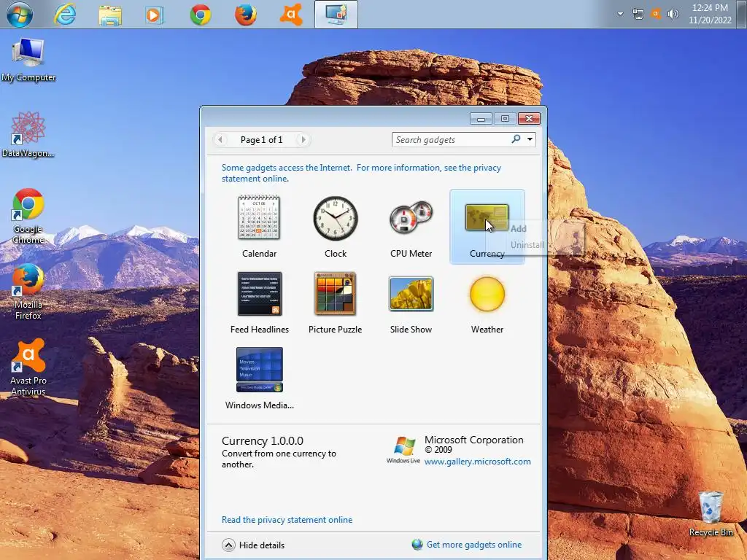747x560 pixels.
Task: Click Read the privacy statement online
Action: (287, 519)
